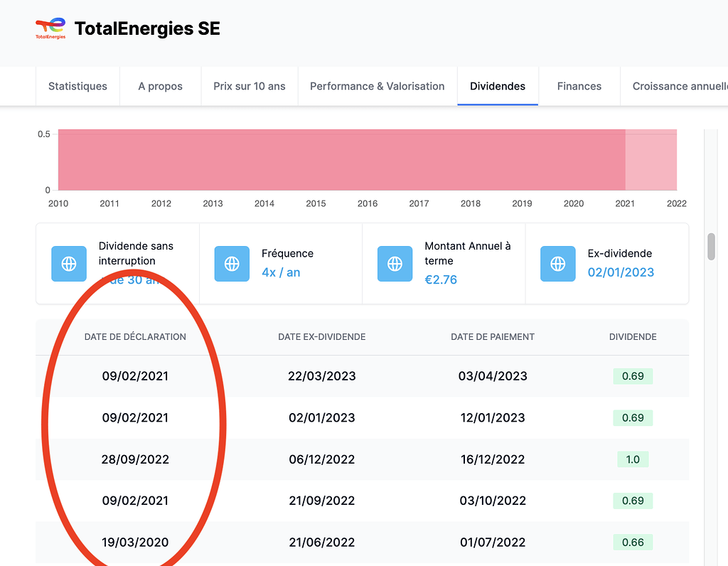This screenshot has height=566, width=728.
Task: Select the Performance & Valorisation tab
Action: tap(377, 86)
